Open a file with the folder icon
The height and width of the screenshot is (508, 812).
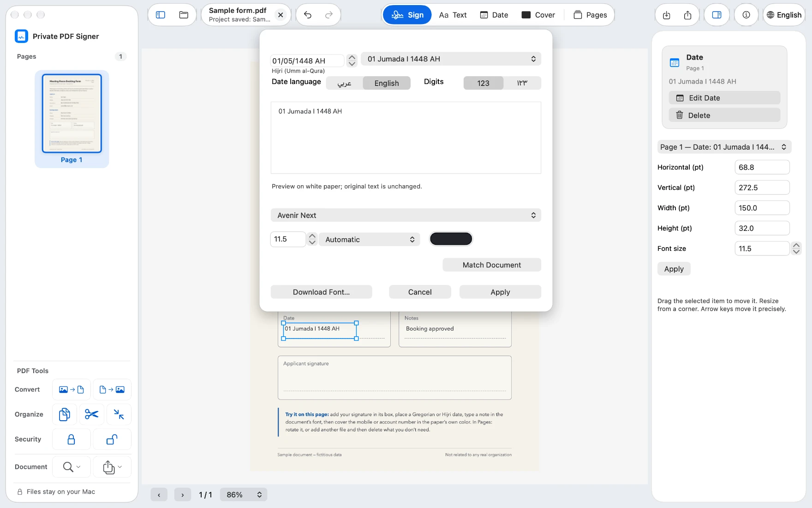click(184, 15)
